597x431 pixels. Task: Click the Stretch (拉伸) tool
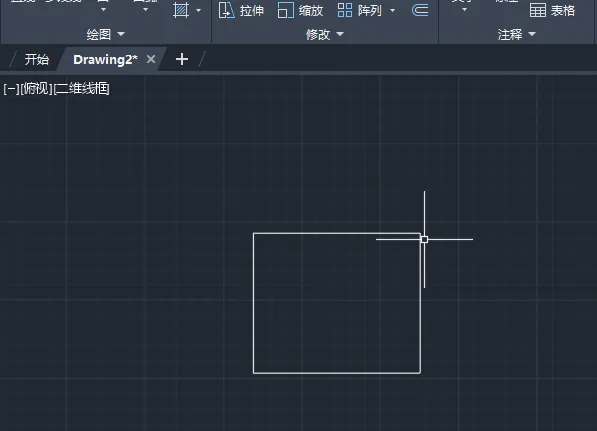[x=241, y=10]
